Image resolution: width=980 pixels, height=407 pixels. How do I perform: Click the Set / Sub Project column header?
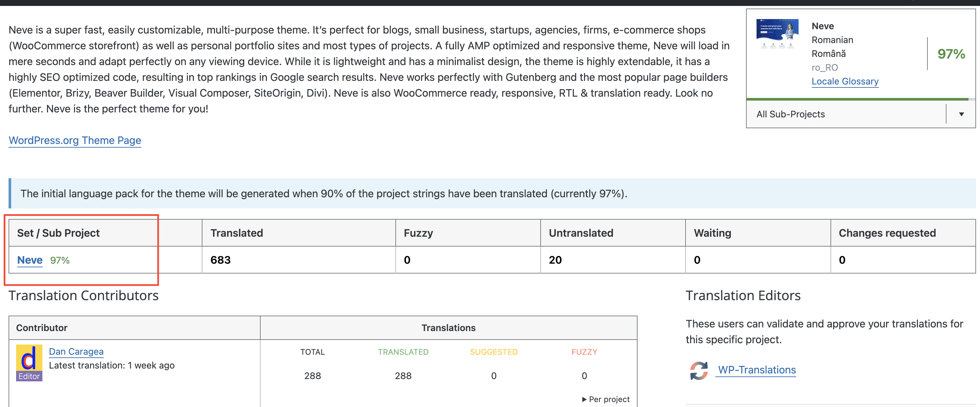coord(58,233)
